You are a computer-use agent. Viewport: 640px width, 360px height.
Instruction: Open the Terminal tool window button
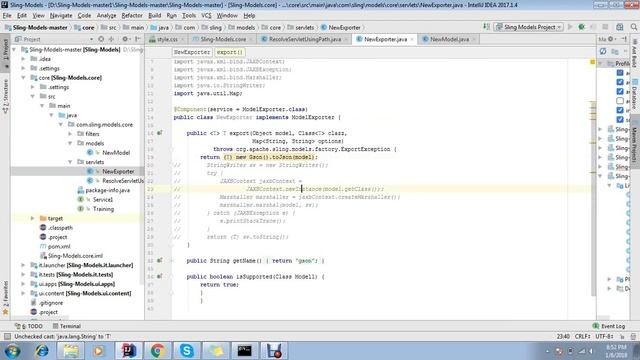point(67,326)
